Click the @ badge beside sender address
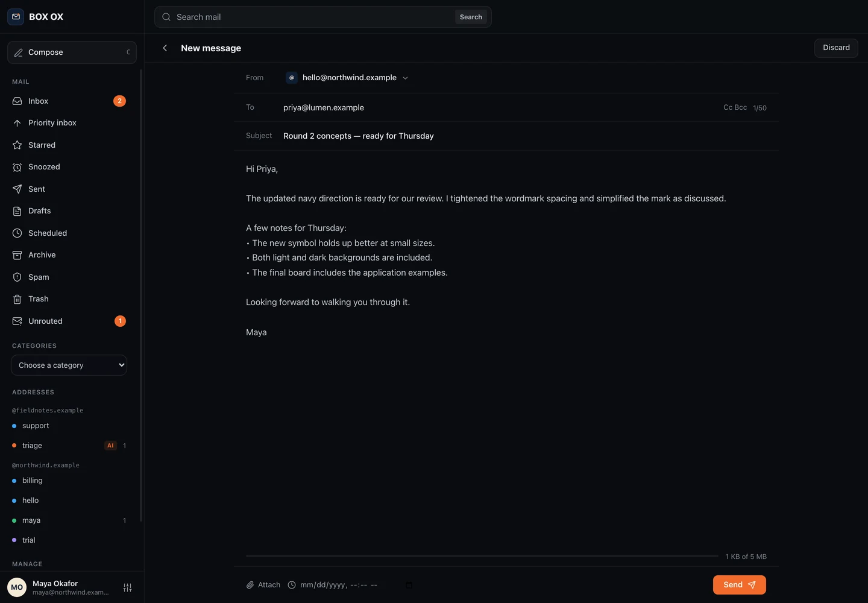 pos(292,78)
